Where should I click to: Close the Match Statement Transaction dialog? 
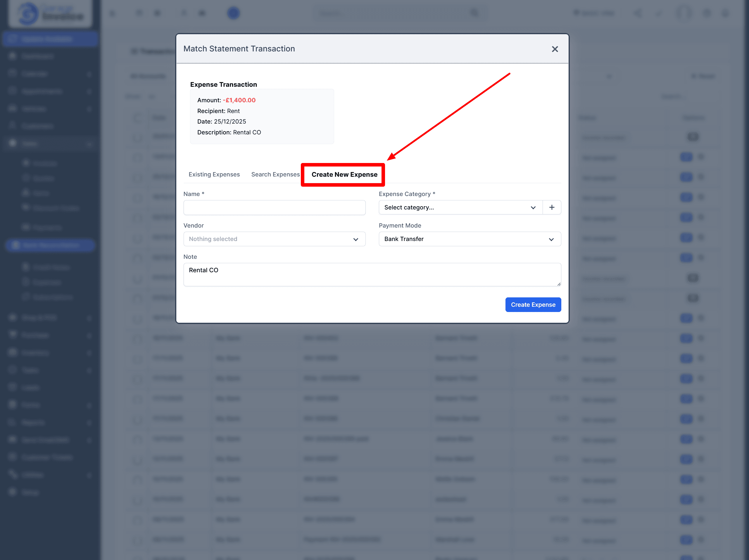point(554,49)
